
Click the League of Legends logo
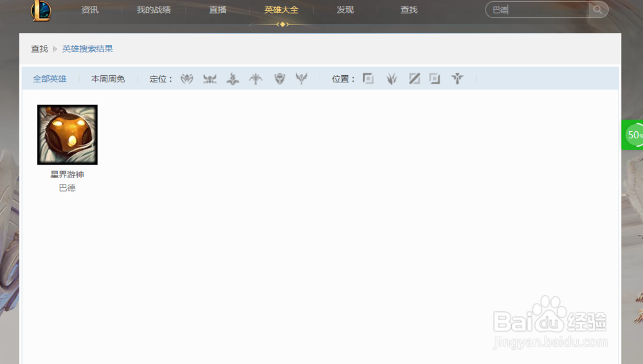41,10
